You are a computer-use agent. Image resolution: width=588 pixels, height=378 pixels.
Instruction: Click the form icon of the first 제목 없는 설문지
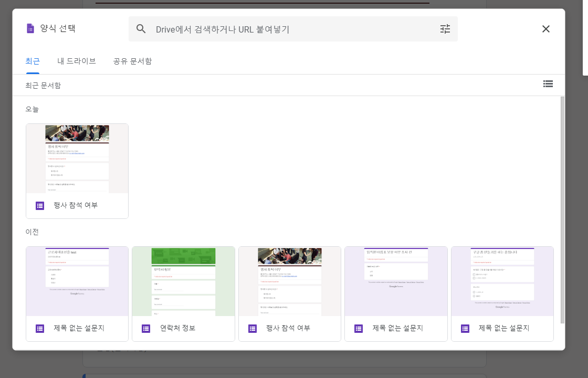(39, 328)
